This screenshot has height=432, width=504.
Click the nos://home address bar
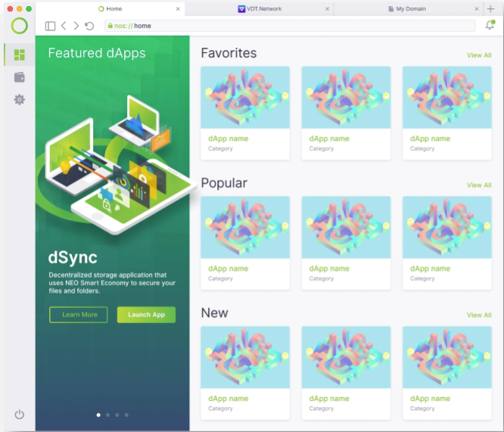pos(290,26)
